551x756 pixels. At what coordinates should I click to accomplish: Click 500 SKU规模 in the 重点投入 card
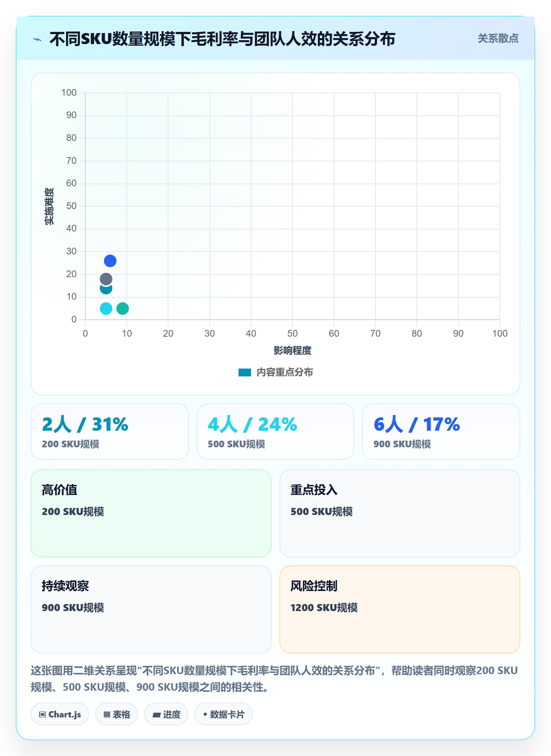point(322,511)
